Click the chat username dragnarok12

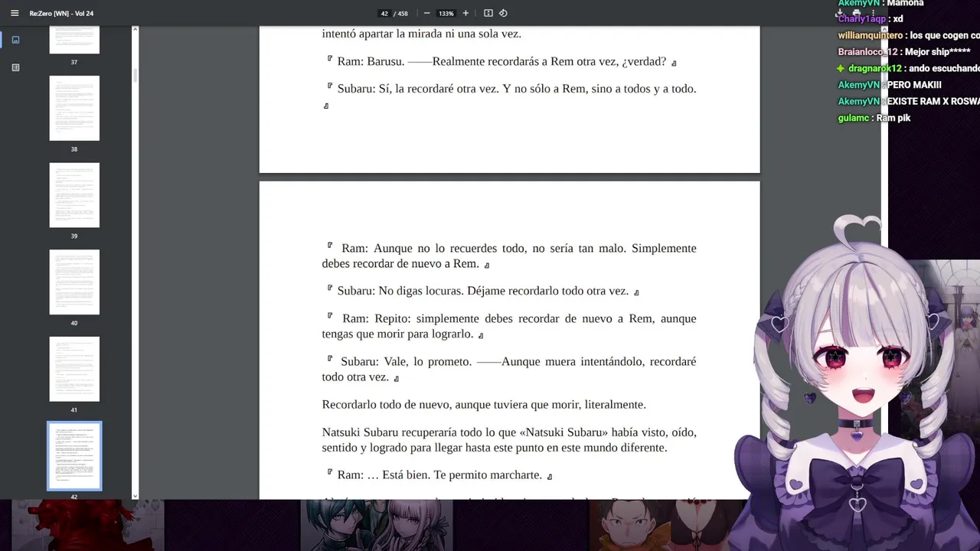click(x=875, y=68)
